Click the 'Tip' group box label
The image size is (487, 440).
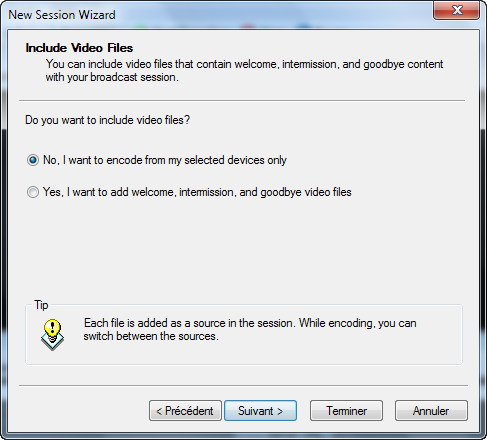[41, 305]
